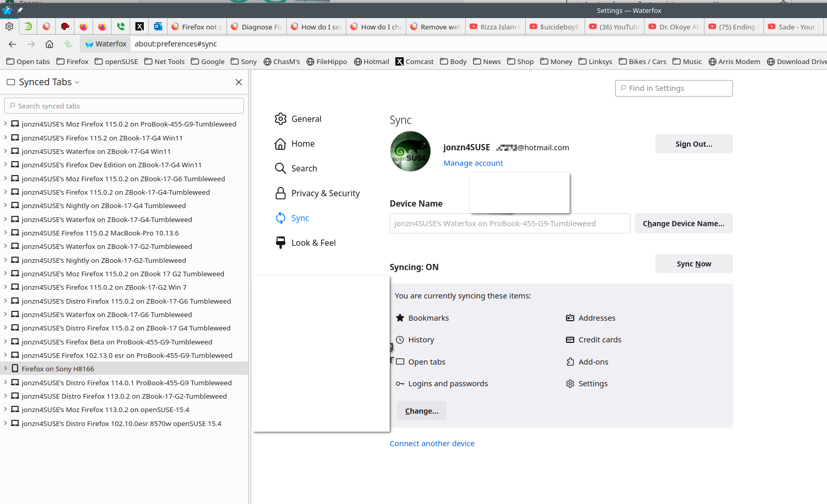Follow the Manage account link
This screenshot has height=504, width=827.
click(x=473, y=163)
